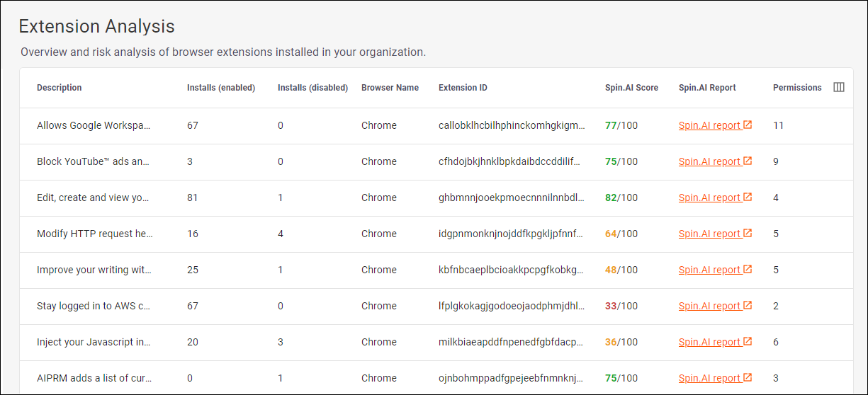Sort by Permissions column header

(797, 88)
